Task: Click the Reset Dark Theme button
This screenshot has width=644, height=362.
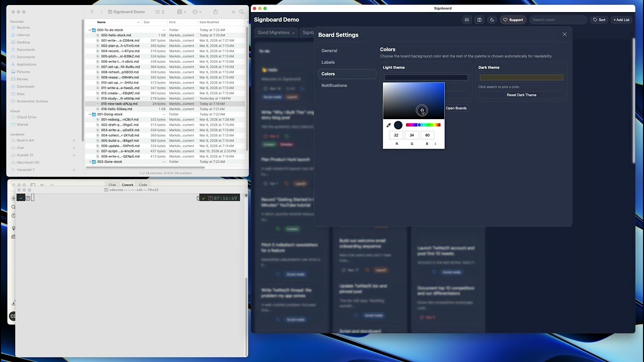Action: click(x=521, y=95)
